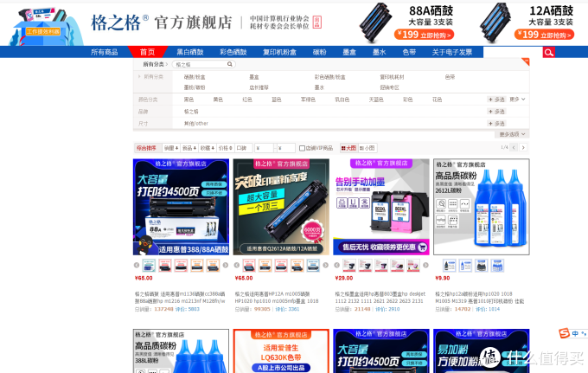
Task: Click the Sogou input method S icon
Action: pos(564,333)
